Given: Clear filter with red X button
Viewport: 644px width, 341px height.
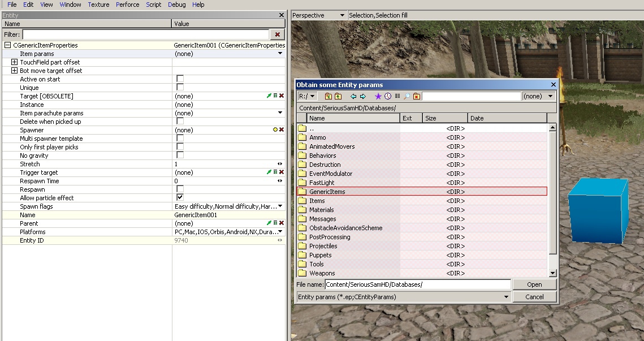Looking at the screenshot, I should point(277,34).
